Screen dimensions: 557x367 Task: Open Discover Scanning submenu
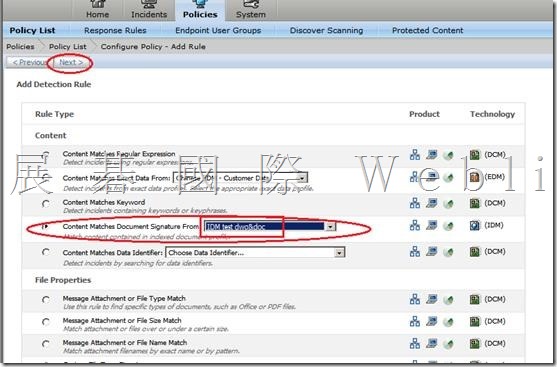point(326,31)
